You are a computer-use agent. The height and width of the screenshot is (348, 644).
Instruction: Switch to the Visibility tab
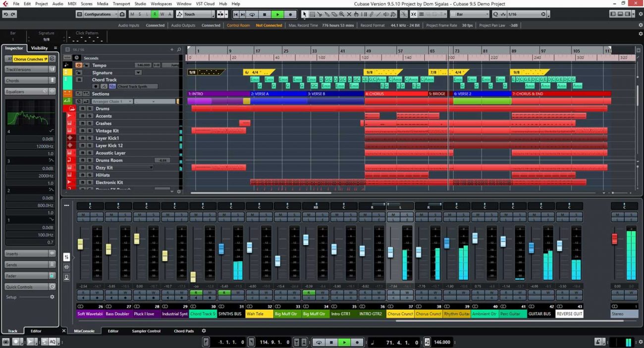40,48
